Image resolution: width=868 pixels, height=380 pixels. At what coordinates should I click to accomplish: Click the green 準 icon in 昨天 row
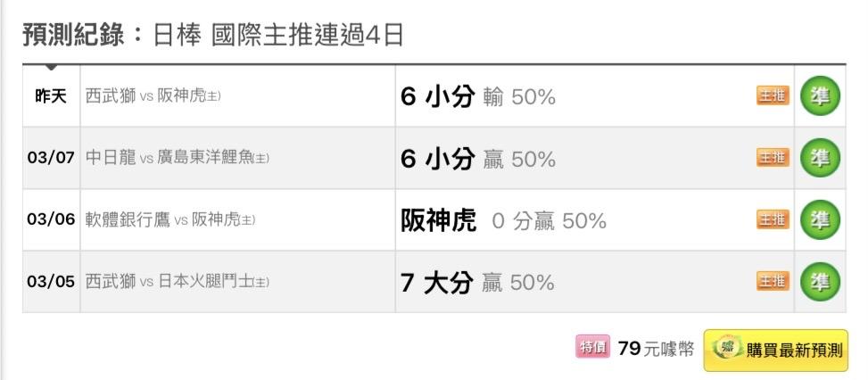coord(820,96)
